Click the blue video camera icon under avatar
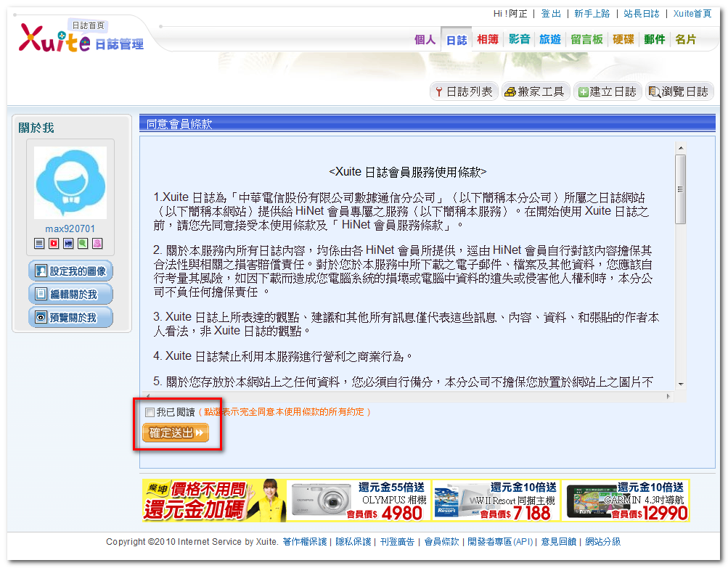728x568 pixels. tap(68, 243)
